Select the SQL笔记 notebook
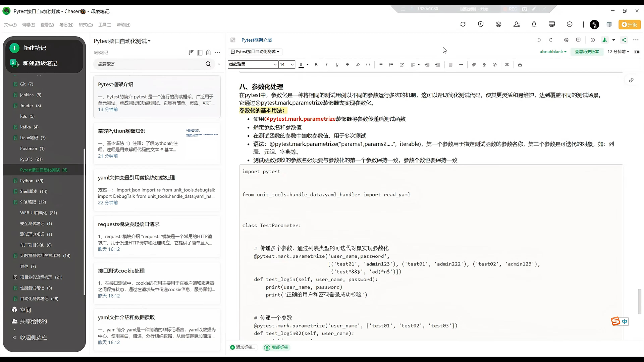Image resolution: width=644 pixels, height=362 pixels. (x=33, y=202)
